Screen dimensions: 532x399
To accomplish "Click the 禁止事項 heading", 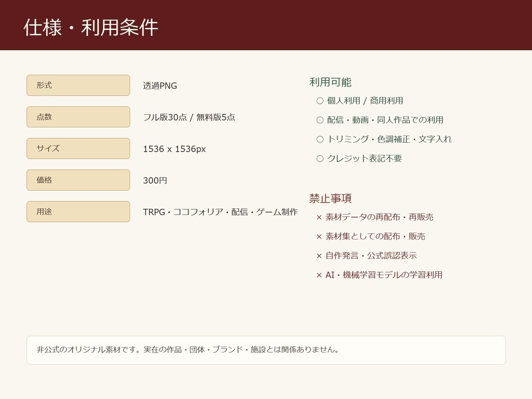I will point(330,198).
